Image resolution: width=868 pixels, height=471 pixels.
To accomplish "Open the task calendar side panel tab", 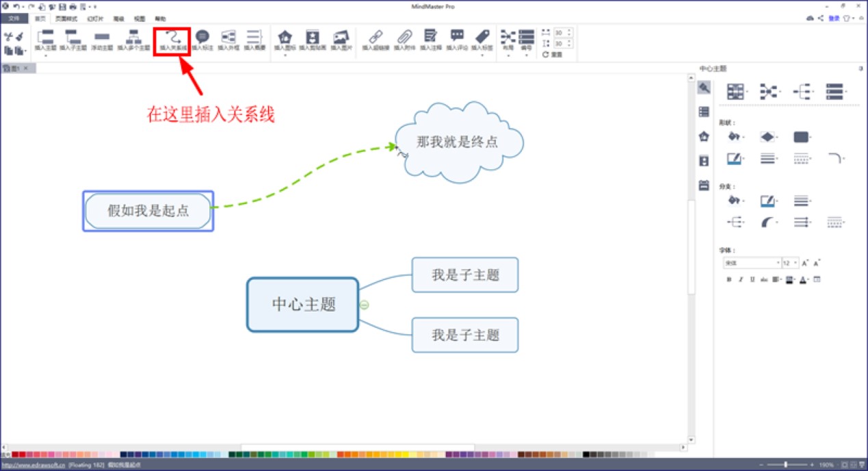I will (704, 186).
